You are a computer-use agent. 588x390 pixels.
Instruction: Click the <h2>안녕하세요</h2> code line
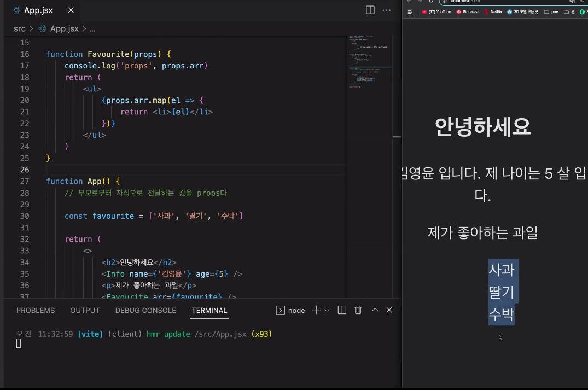139,263
